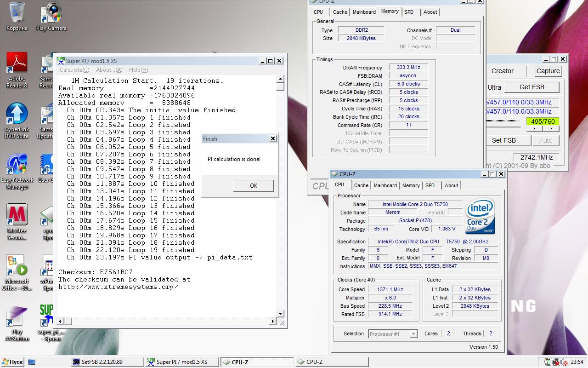Increase FSB with right stepper arrow
Viewport: 588px width, 368px height.
551,129
